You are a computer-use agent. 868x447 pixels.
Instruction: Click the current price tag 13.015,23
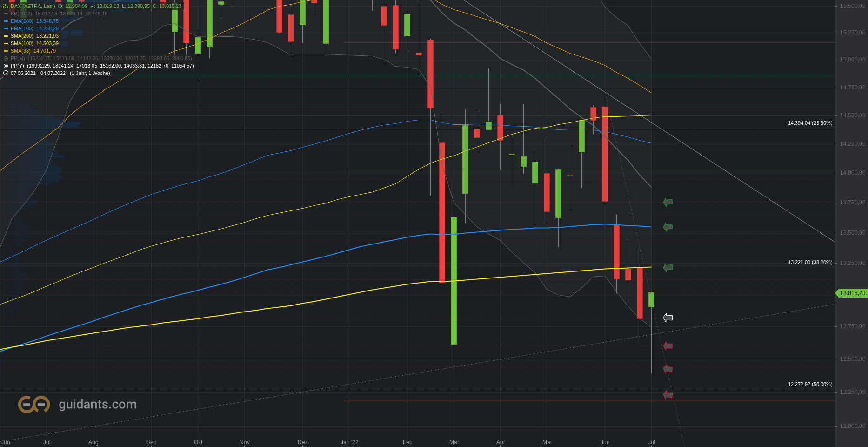click(x=852, y=293)
